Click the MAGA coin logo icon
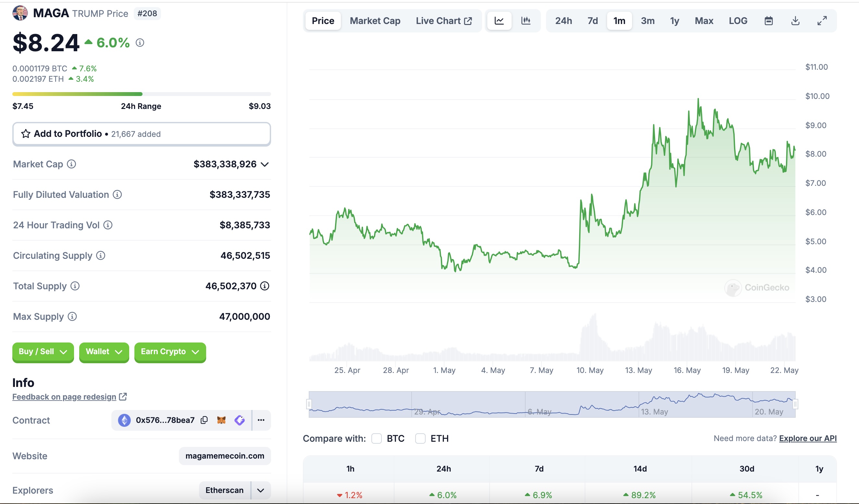Screen dimensions: 859x504 pos(20,13)
